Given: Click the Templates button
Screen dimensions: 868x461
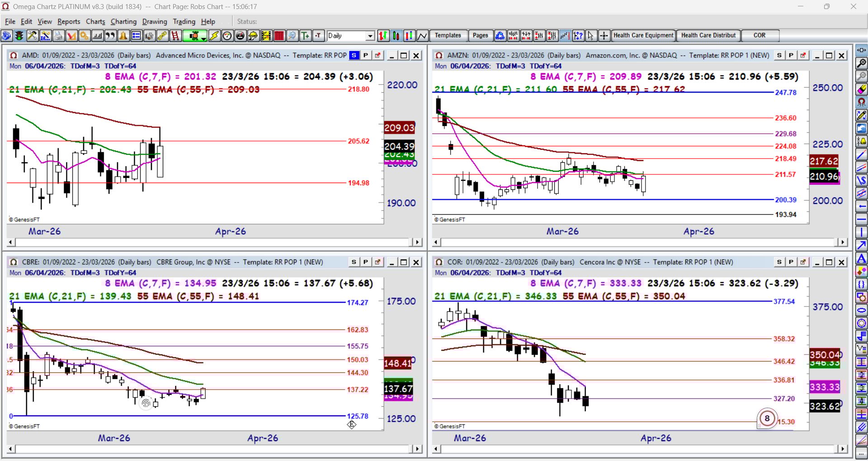Looking at the screenshot, I should [448, 35].
